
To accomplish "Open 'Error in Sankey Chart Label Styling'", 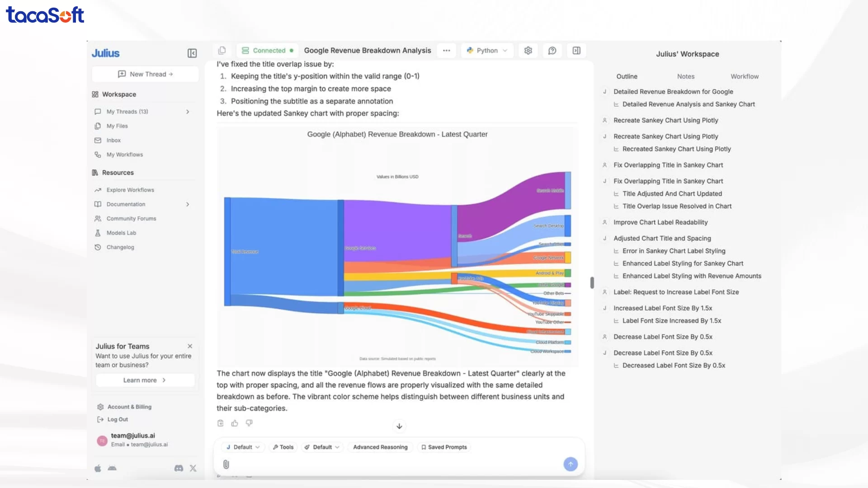I will pyautogui.click(x=674, y=251).
